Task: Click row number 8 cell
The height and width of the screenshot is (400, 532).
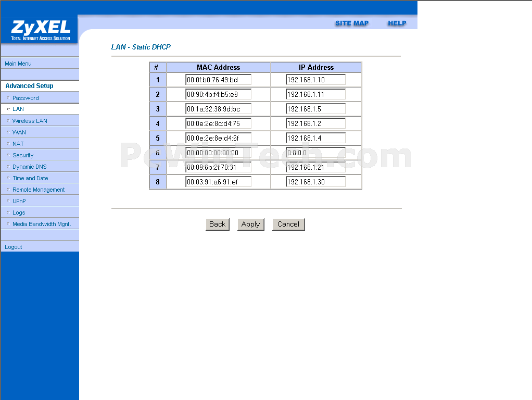Action: (x=158, y=182)
